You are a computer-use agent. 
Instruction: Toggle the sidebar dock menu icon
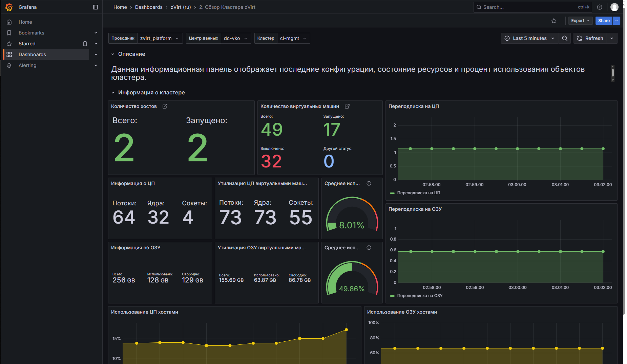tap(96, 7)
